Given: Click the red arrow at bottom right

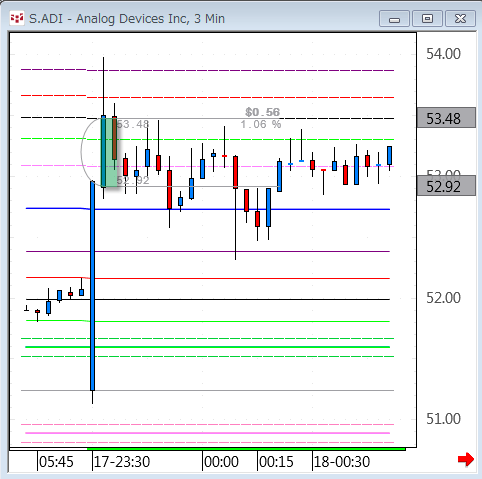Looking at the screenshot, I should 466,459.
